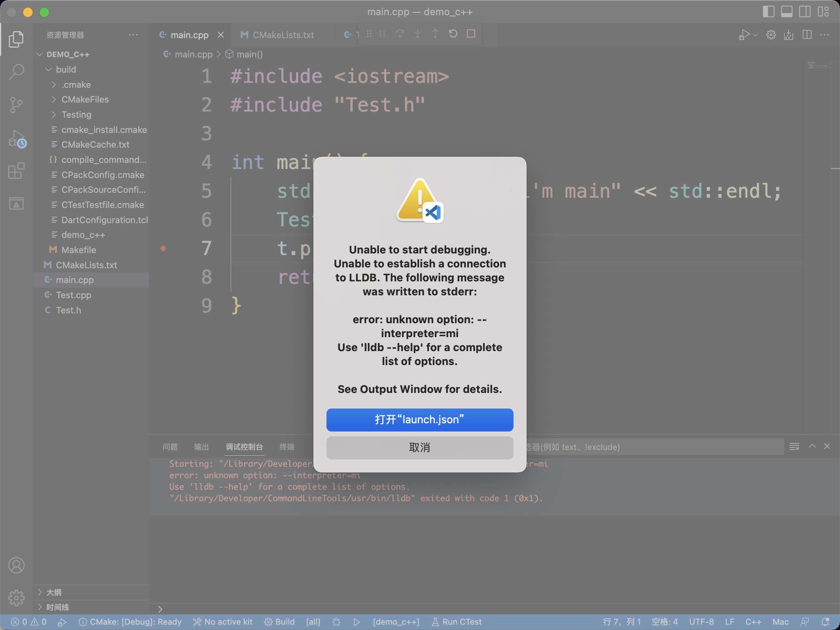Click the editor minimap
The image size is (840, 630).
(x=818, y=66)
